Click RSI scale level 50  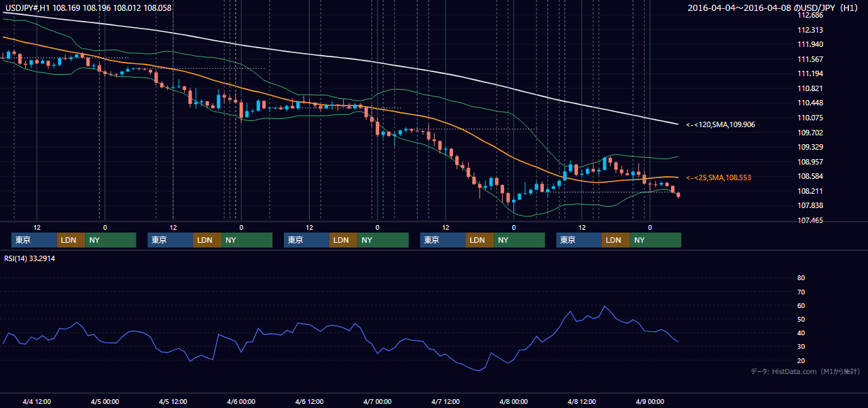tap(801, 320)
